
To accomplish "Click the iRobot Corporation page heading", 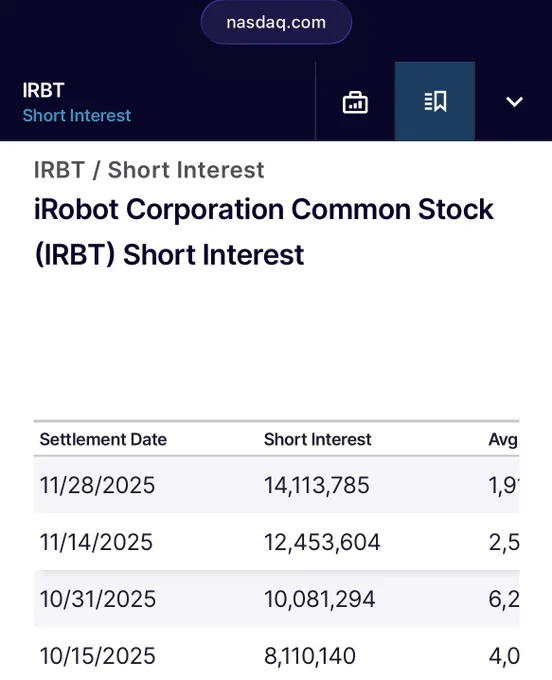I will point(264,232).
